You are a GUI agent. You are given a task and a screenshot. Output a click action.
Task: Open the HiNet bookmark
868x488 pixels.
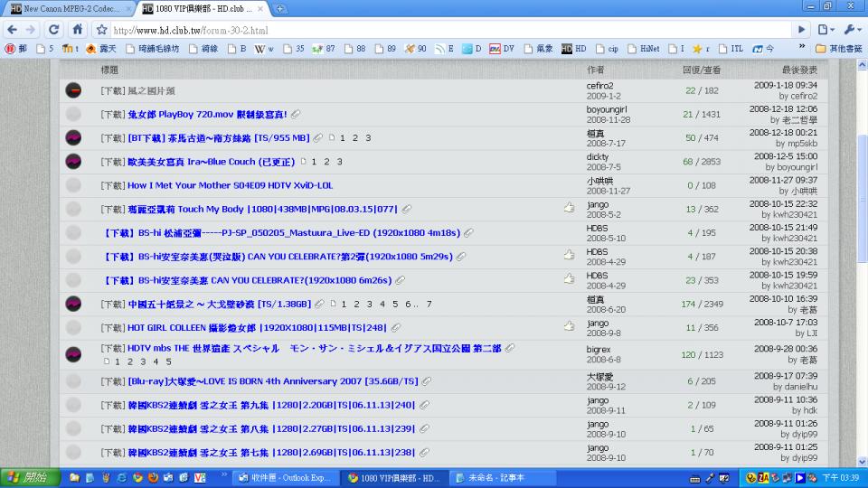643,49
